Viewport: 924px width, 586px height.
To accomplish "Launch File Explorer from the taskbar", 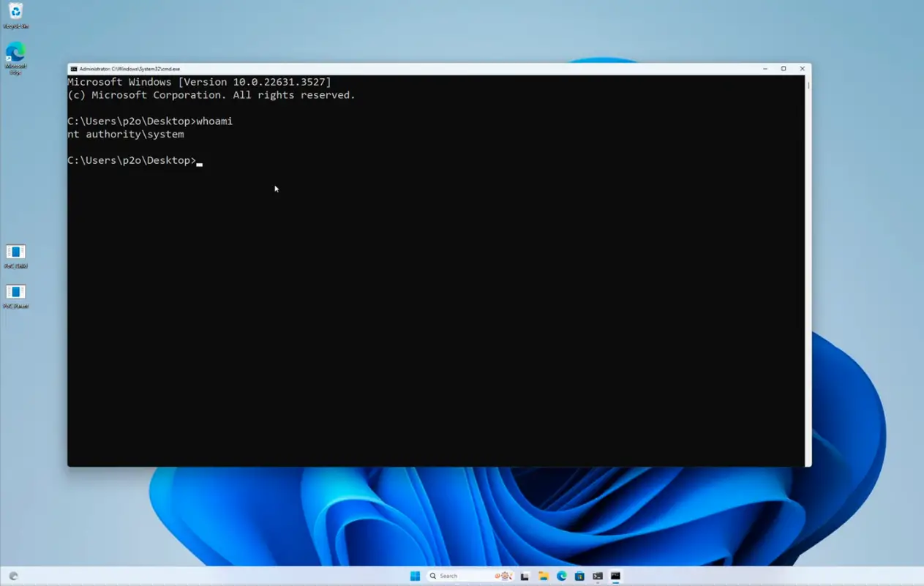I will (x=544, y=576).
